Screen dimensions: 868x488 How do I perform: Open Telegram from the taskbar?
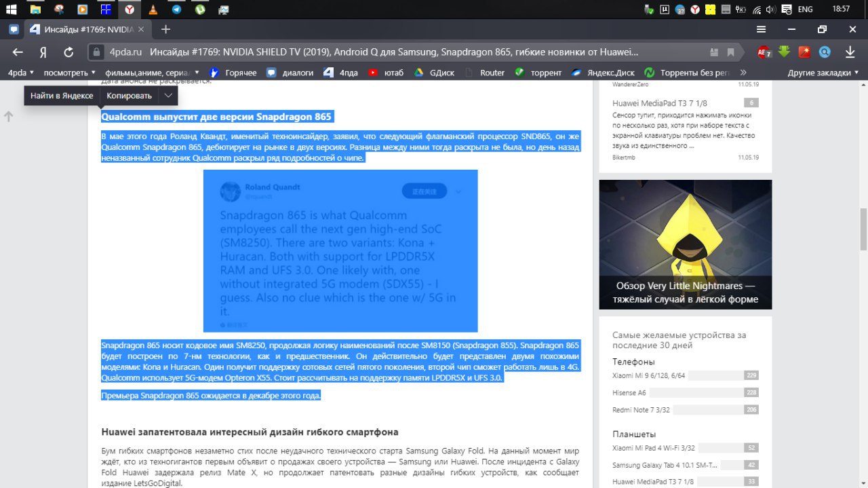coord(176,10)
